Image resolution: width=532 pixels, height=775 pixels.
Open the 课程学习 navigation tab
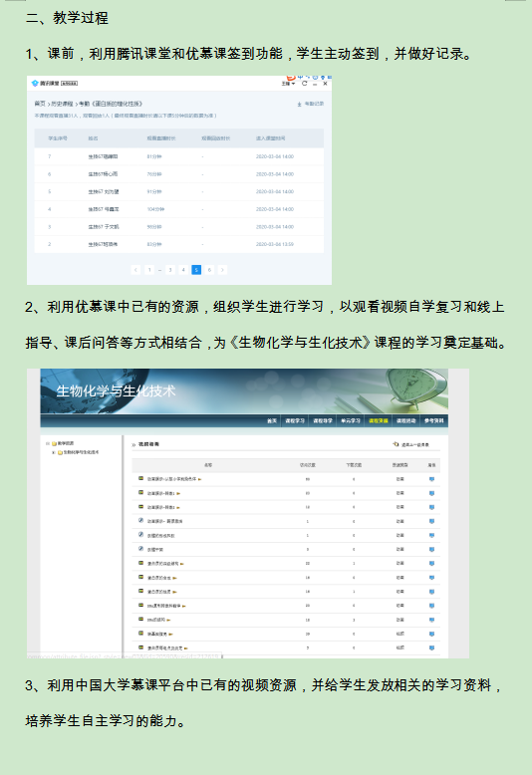(295, 420)
